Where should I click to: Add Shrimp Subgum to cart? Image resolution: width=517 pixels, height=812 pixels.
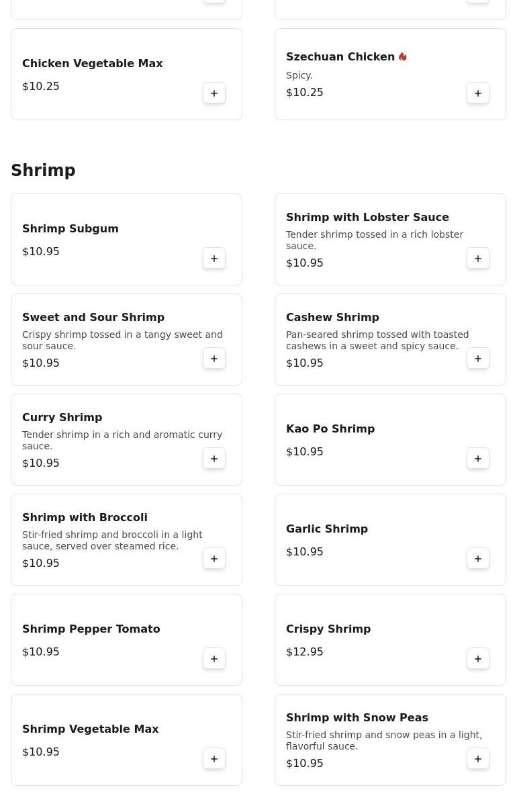[214, 259]
